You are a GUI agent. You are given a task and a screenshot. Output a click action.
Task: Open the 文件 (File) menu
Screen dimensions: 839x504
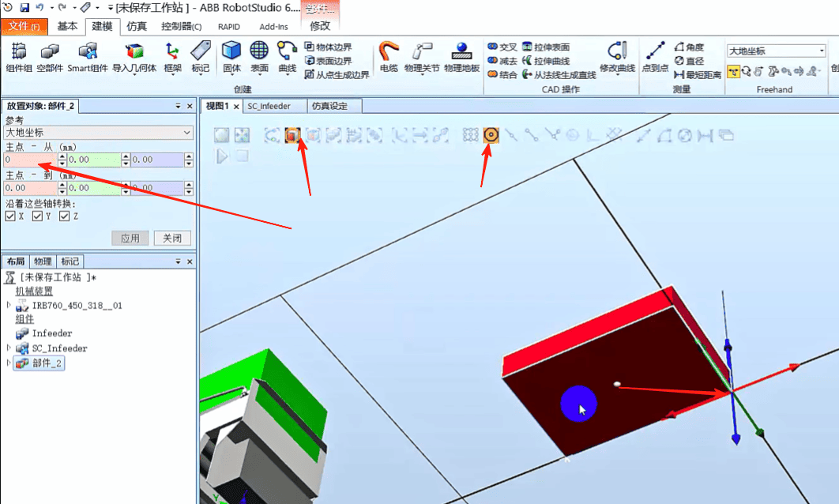(x=24, y=26)
